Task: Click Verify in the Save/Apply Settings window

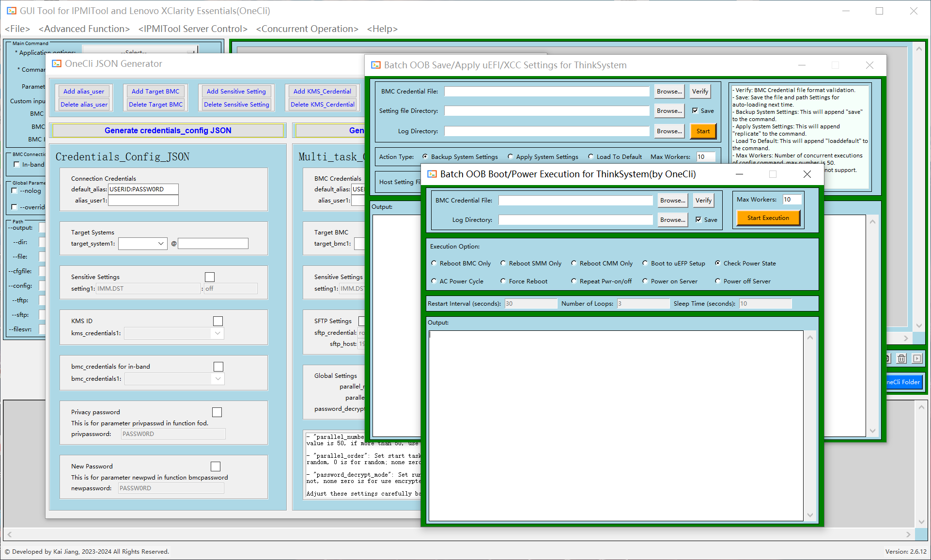Action: click(x=700, y=92)
